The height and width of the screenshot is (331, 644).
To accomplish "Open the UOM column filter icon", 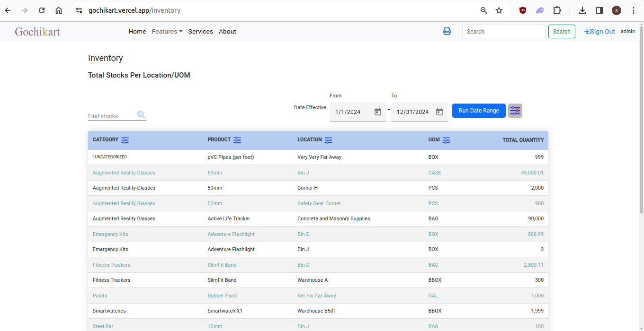I will [446, 140].
